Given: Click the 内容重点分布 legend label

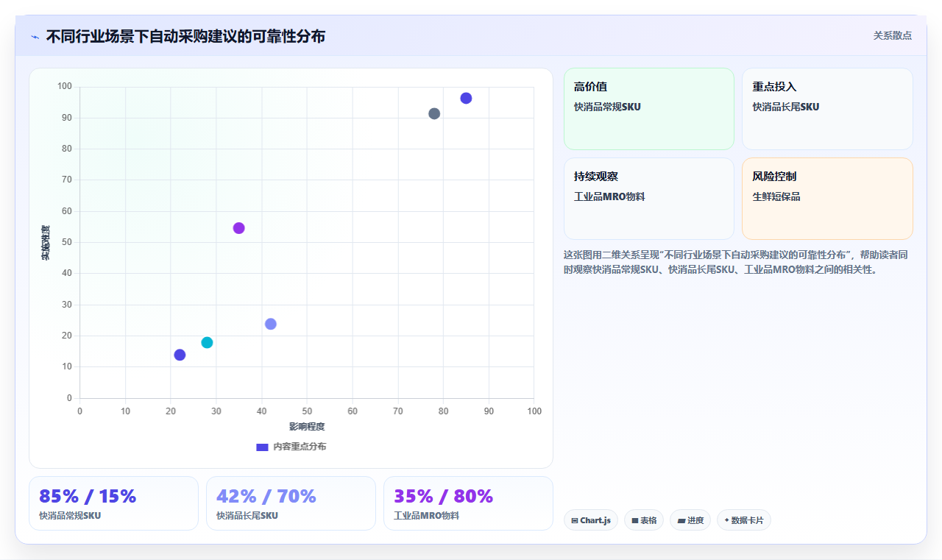Looking at the screenshot, I should pyautogui.click(x=300, y=447).
